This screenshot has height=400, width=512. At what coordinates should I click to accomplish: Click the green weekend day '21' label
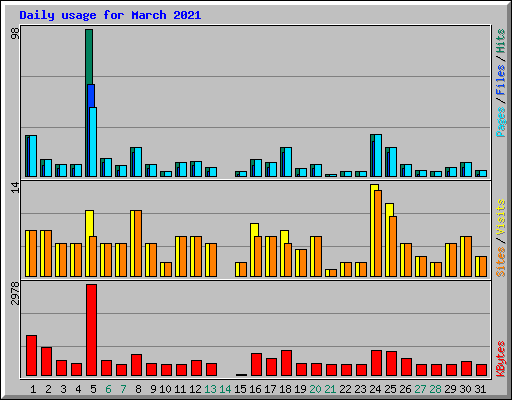[330, 389]
